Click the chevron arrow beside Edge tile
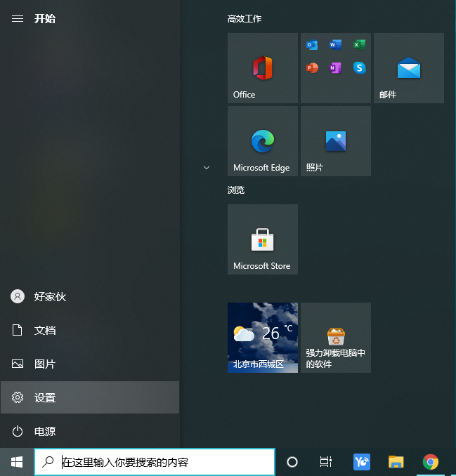This screenshot has height=476, width=456. pyautogui.click(x=207, y=168)
